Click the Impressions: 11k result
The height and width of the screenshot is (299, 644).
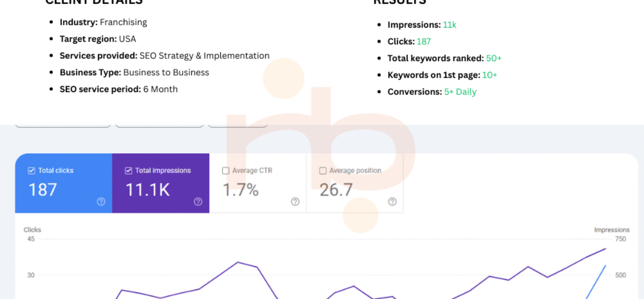[x=422, y=25]
